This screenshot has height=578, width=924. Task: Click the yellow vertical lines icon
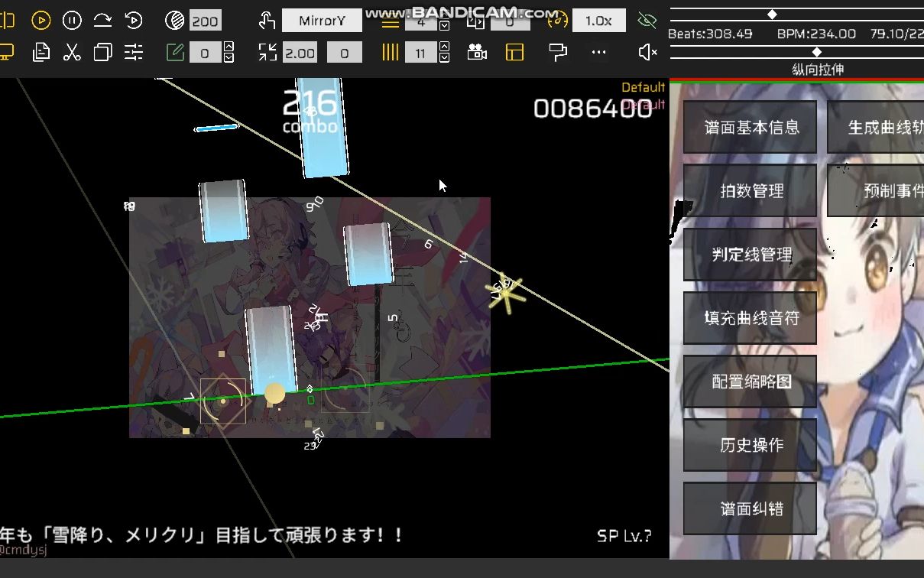(391, 52)
